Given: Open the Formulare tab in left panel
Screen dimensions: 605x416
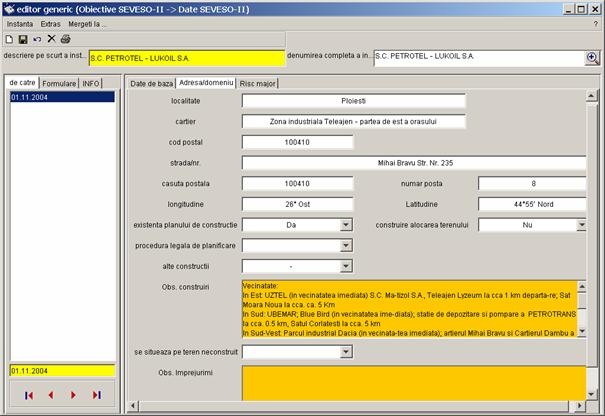Looking at the screenshot, I should [59, 82].
